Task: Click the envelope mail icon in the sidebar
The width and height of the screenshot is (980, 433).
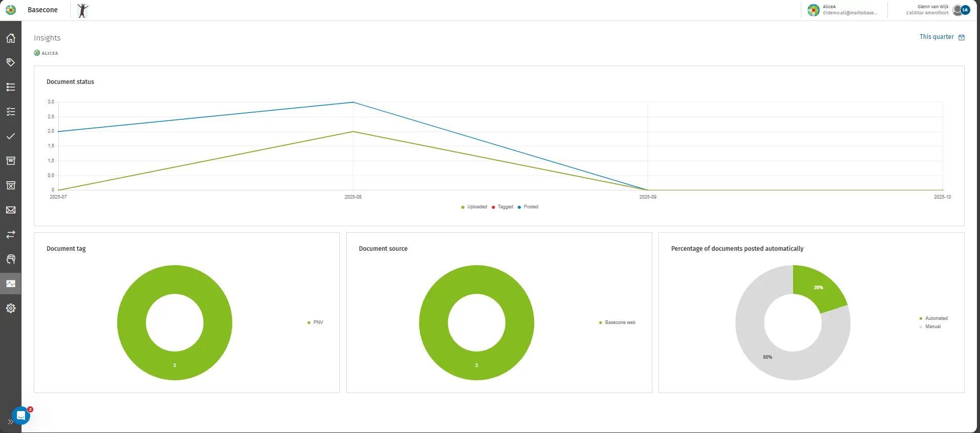Action: coord(11,210)
